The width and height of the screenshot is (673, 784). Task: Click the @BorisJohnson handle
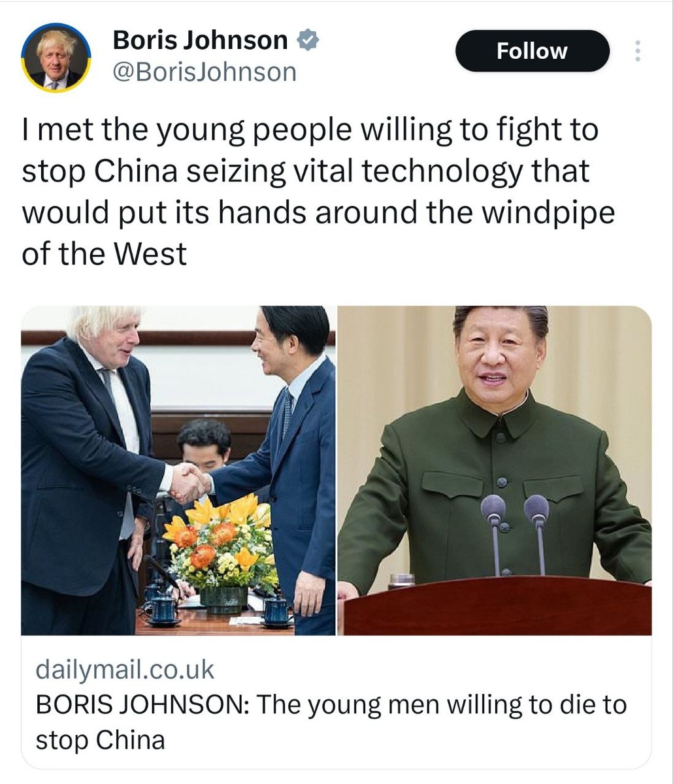click(205, 72)
